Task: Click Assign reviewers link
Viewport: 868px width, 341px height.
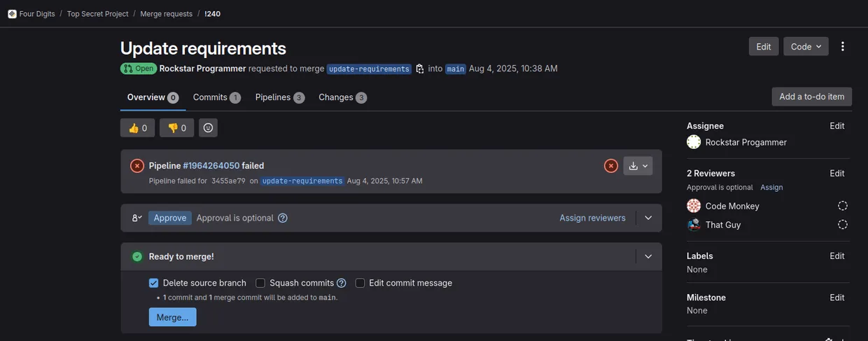Action: (592, 218)
